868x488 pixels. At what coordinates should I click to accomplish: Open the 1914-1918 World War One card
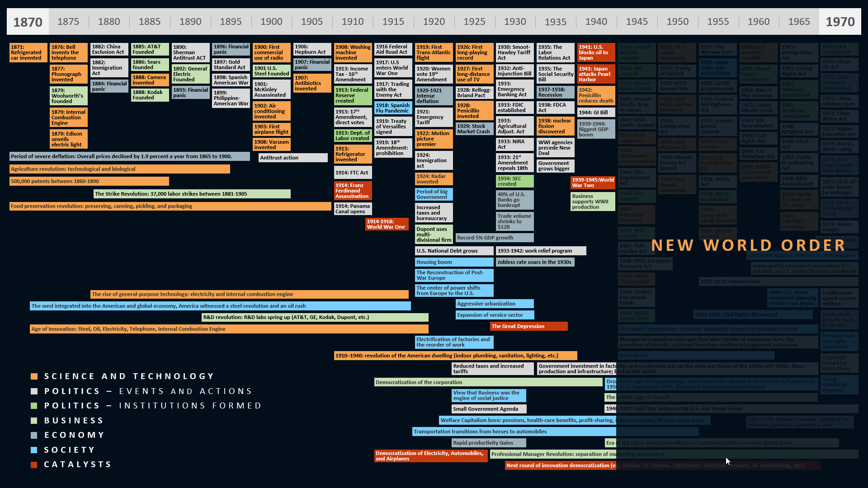pos(387,224)
